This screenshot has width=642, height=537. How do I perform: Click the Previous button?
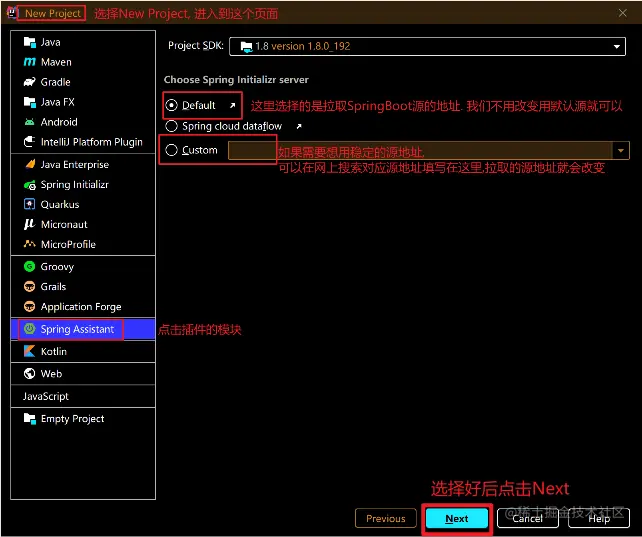click(386, 519)
